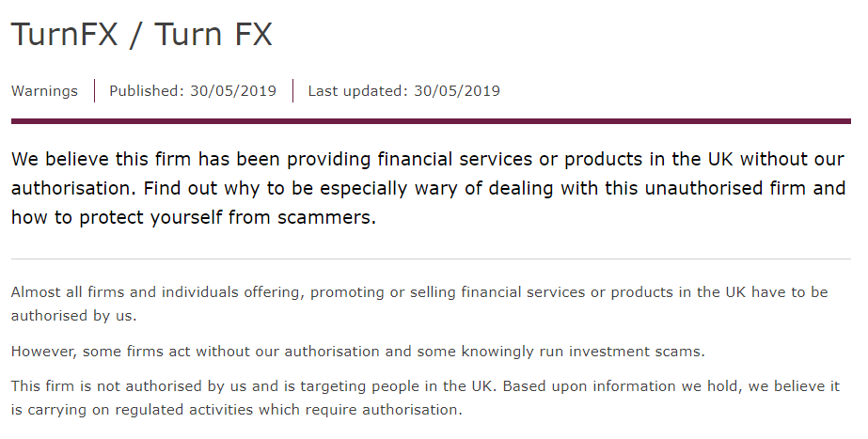Click the thin grey horizontal separator line
This screenshot has height=439, width=868.
click(x=431, y=259)
